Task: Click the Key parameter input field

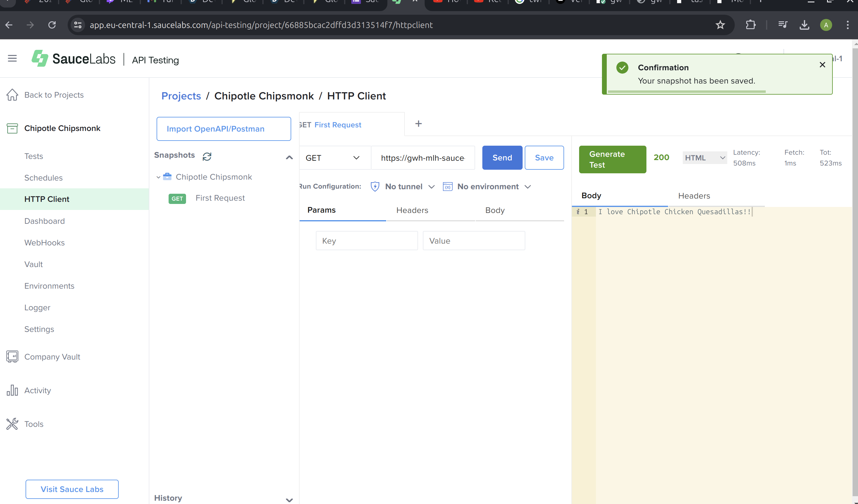Action: [x=366, y=241]
